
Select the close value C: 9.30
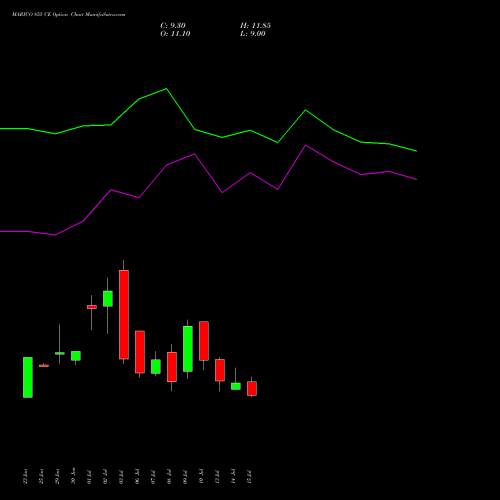(x=173, y=26)
